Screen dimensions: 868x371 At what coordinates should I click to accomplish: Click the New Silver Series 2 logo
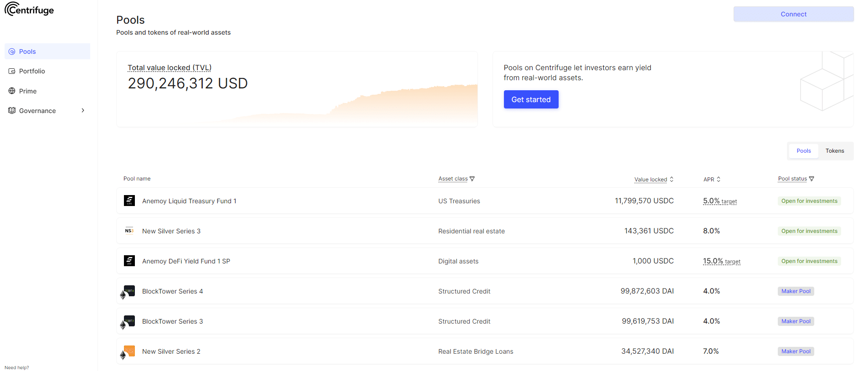(128, 352)
